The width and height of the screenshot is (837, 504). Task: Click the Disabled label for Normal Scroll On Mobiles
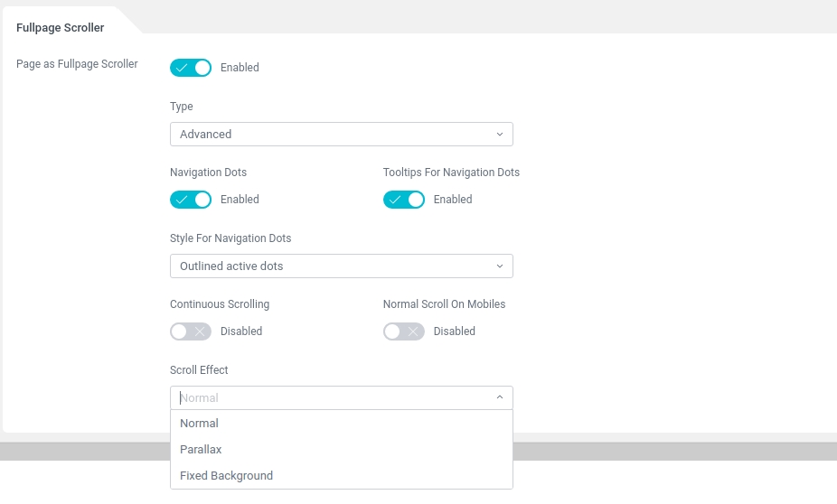click(x=455, y=331)
